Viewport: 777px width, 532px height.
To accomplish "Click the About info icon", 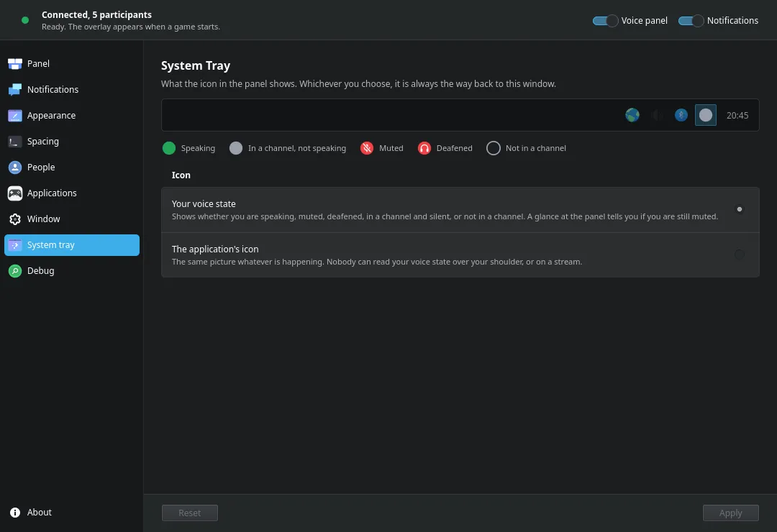I will point(15,512).
